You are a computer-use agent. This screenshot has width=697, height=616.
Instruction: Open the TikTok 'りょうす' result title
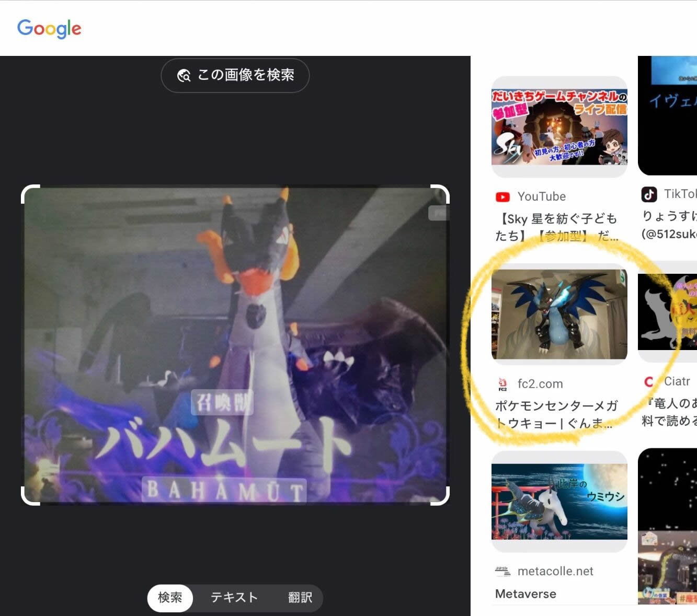point(669,224)
